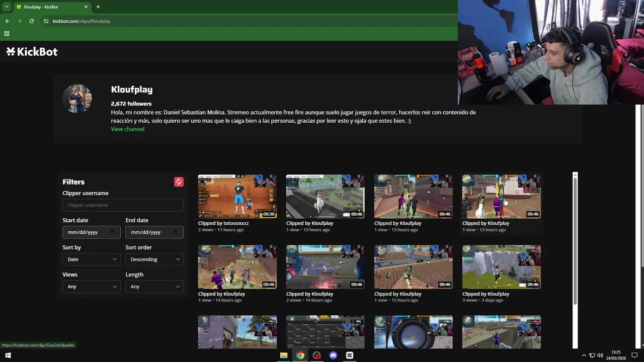Open clip by totoooxxzz, 00:30 length
This screenshot has height=362, width=644.
237,196
